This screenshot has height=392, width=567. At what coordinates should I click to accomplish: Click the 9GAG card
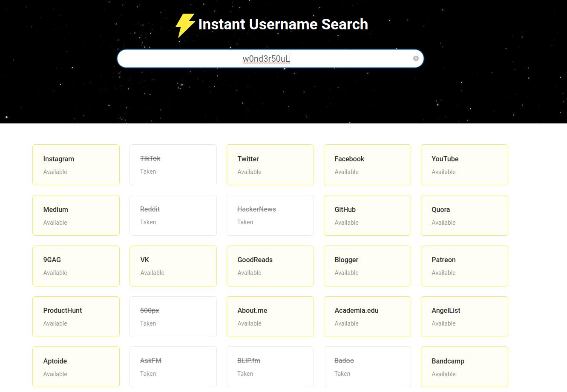76,266
